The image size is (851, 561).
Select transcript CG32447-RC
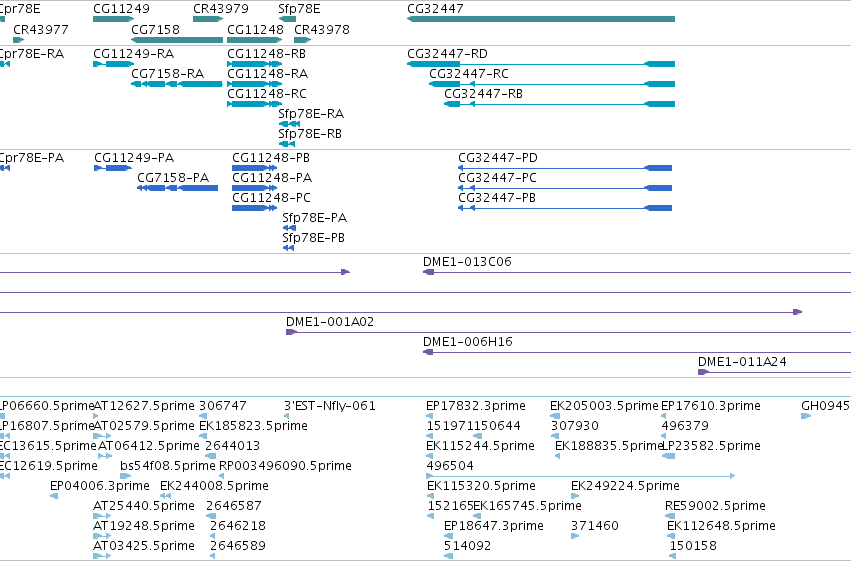click(552, 84)
